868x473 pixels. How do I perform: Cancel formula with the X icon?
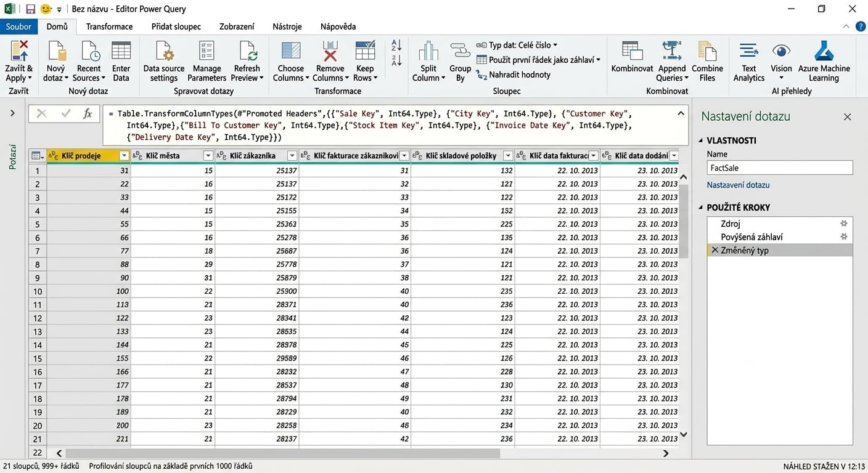coord(41,114)
